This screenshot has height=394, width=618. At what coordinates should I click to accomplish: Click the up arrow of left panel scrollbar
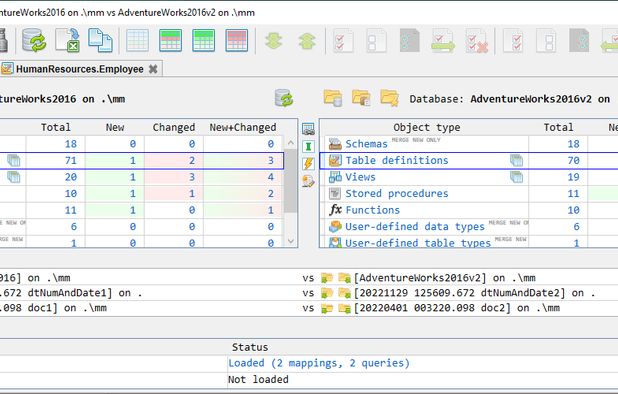click(291, 143)
